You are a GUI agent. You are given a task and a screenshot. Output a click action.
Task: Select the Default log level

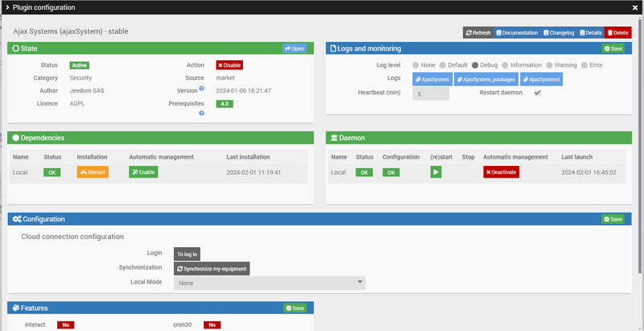tap(443, 65)
